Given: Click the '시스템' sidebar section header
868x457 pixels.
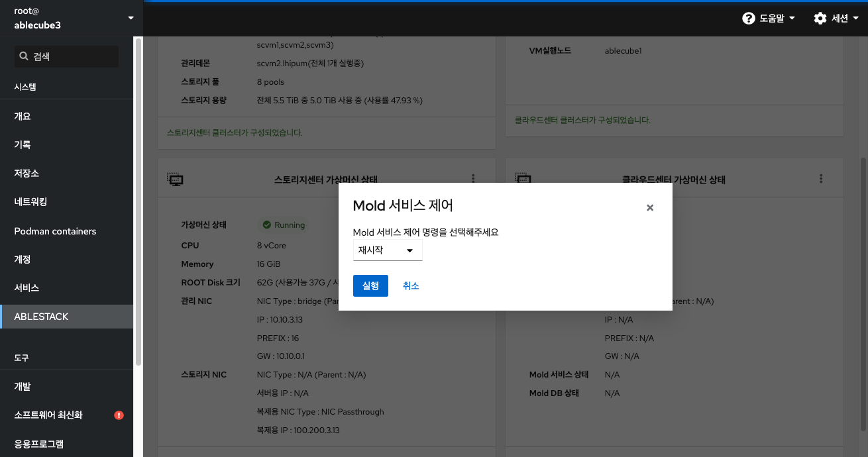Looking at the screenshot, I should [x=25, y=87].
